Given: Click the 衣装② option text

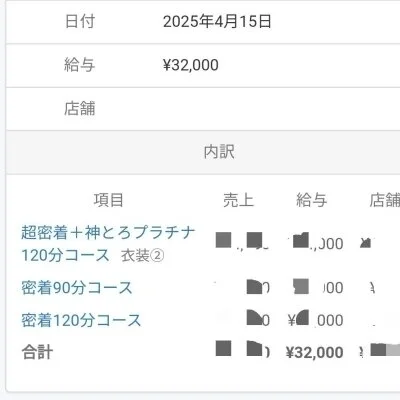Looking at the screenshot, I should [142, 256].
